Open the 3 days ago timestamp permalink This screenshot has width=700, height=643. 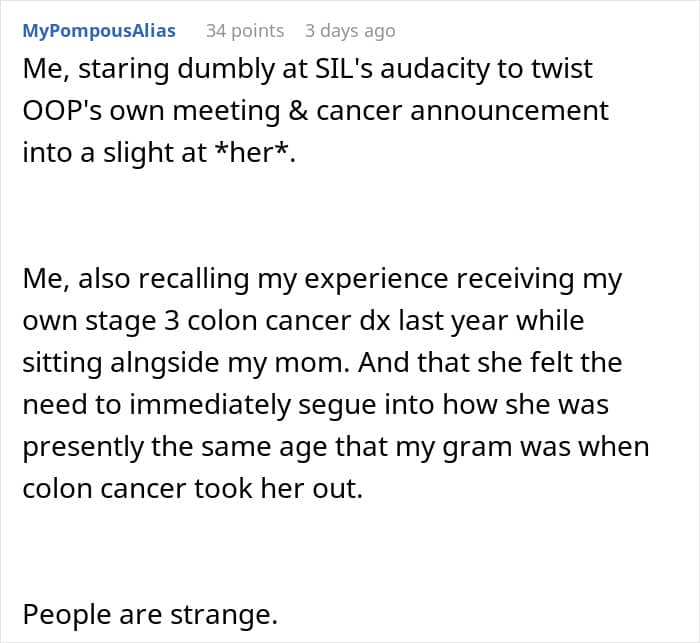(350, 31)
